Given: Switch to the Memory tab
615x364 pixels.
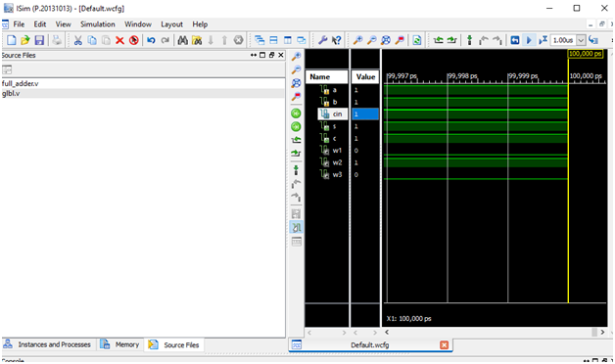Looking at the screenshot, I should 120,344.
